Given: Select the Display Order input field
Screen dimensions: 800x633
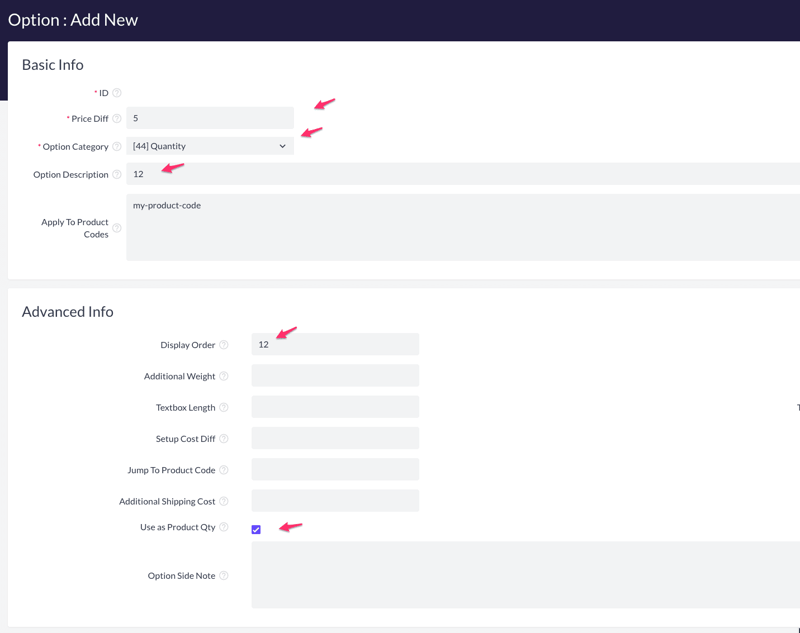Looking at the screenshot, I should pyautogui.click(x=335, y=344).
